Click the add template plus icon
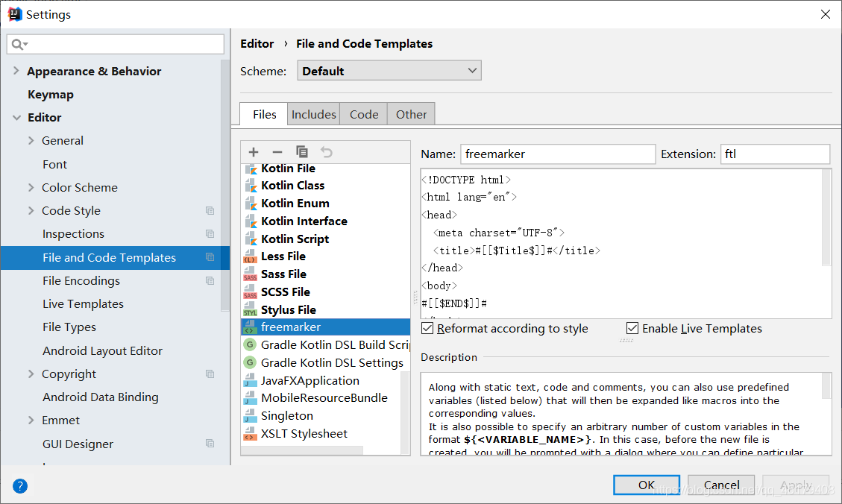Image resolution: width=842 pixels, height=504 pixels. pos(254,152)
